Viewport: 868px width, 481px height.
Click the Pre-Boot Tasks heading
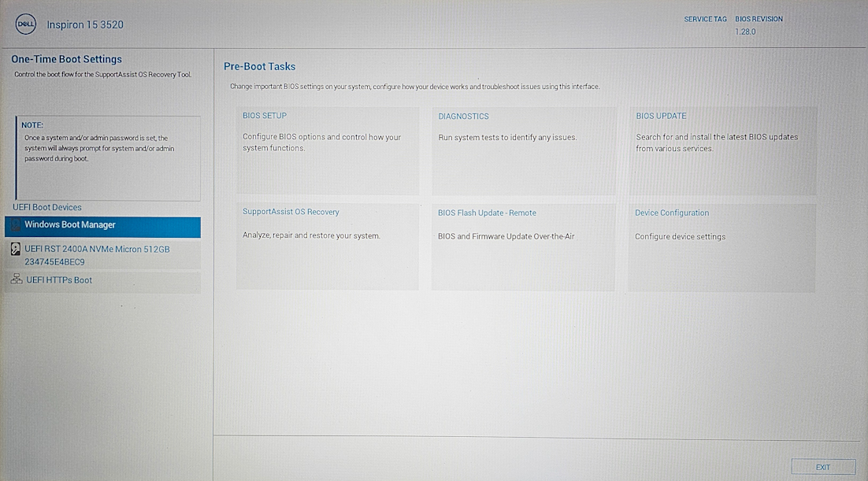[x=260, y=66]
